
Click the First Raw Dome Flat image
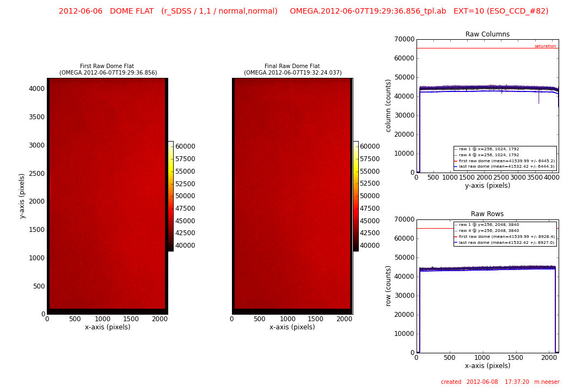107,196
